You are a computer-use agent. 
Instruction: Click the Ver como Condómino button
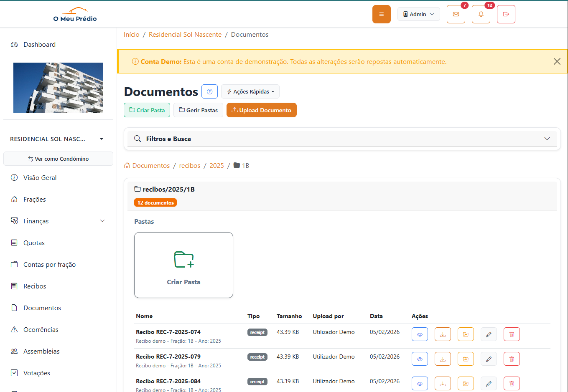(x=58, y=159)
